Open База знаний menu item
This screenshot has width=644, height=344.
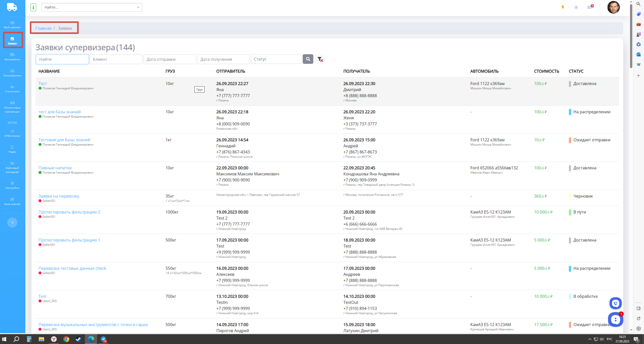click(x=12, y=201)
